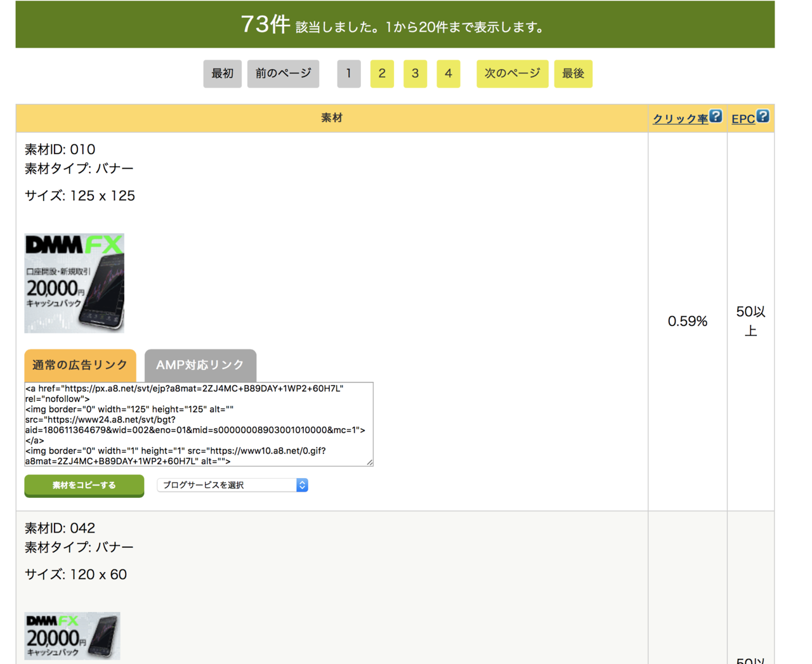This screenshot has width=812, height=664.
Task: Open the click-rate help question mark icon
Action: click(x=716, y=116)
